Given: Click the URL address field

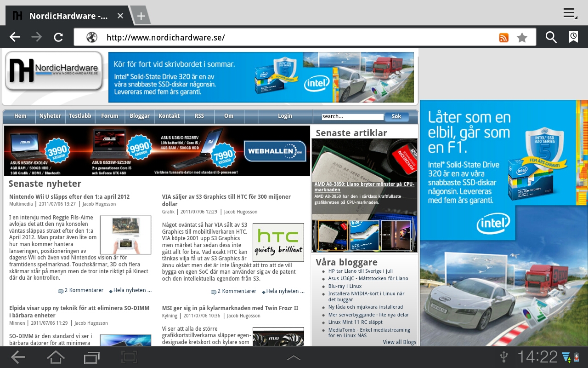Looking at the screenshot, I should coord(294,38).
